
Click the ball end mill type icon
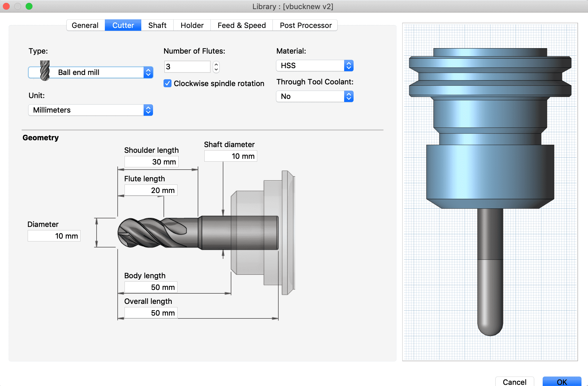coord(45,70)
